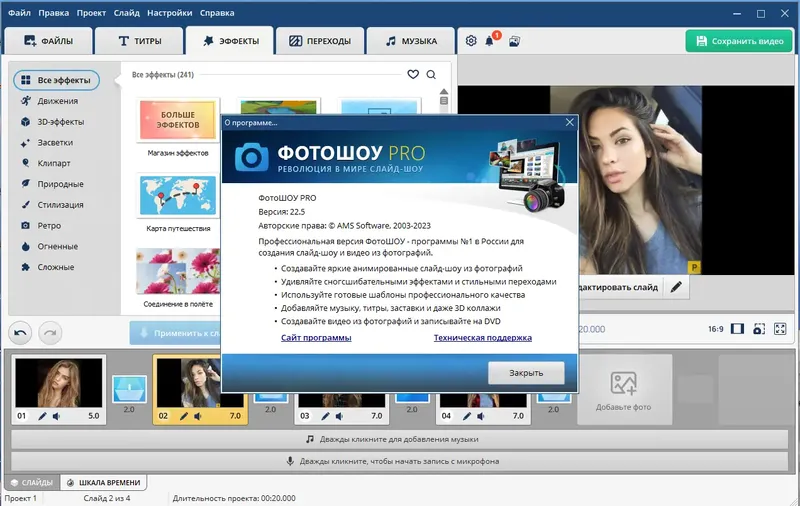Click the Применить к слайду button

coord(175,333)
